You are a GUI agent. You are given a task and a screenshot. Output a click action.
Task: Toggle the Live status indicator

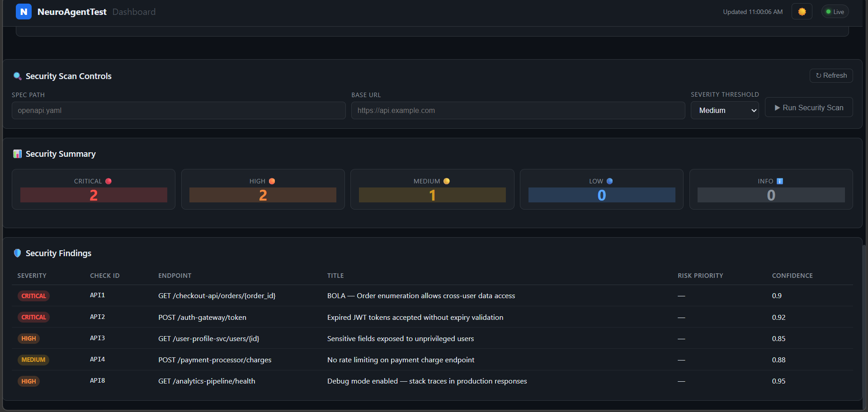click(835, 11)
